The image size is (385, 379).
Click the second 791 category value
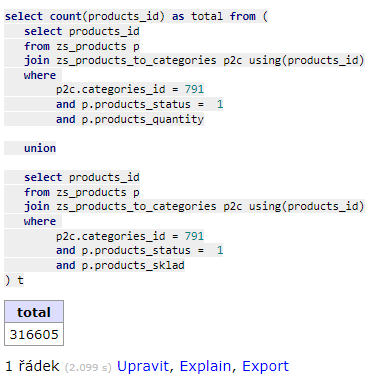pyautogui.click(x=194, y=236)
